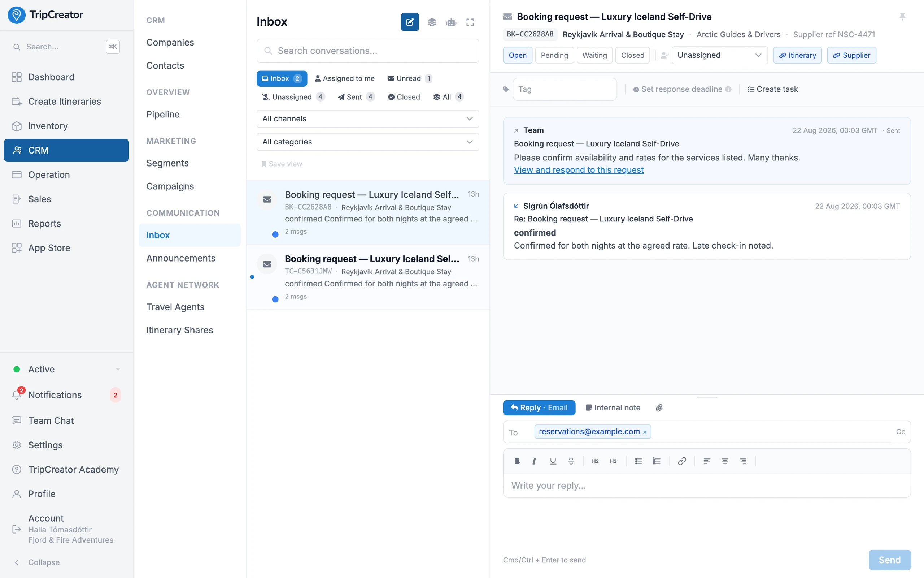Viewport: 924px width, 578px height.
Task: Open the Unassigned assignee dropdown
Action: click(719, 55)
